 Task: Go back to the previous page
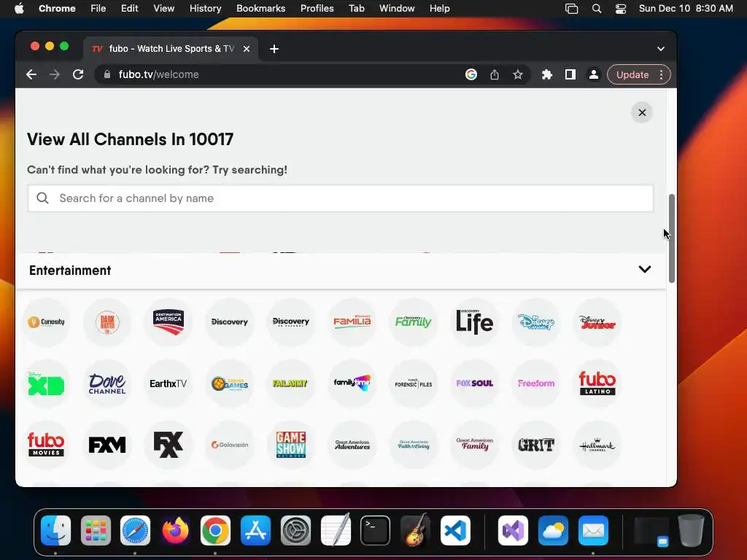click(31, 75)
